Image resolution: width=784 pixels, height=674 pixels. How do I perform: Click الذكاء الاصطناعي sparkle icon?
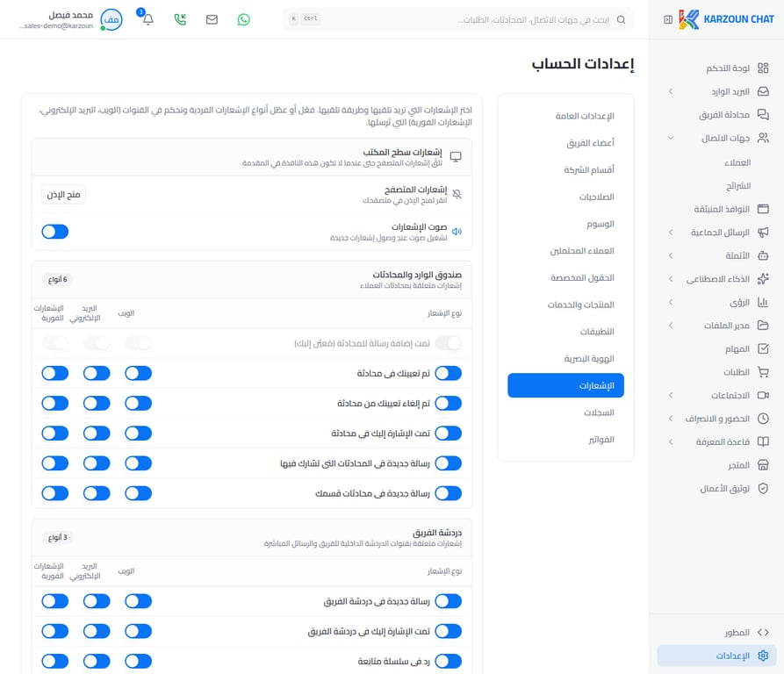point(763,279)
